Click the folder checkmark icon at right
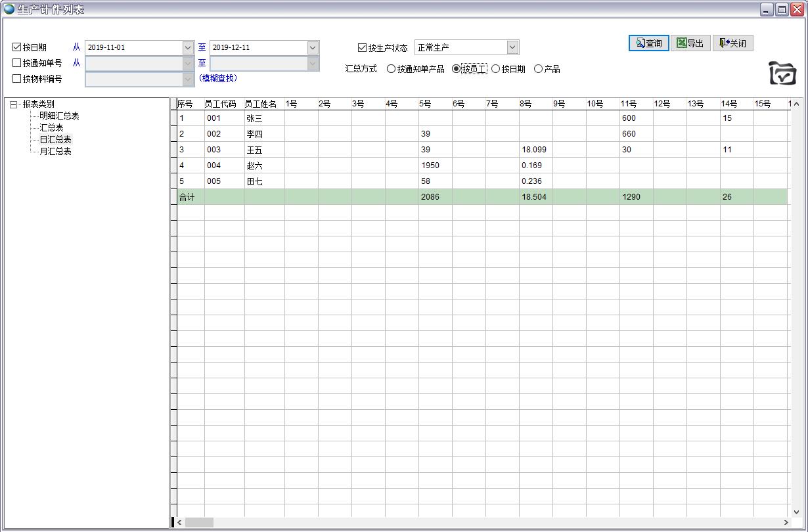Screen dimensions: 808x532 click(x=782, y=73)
